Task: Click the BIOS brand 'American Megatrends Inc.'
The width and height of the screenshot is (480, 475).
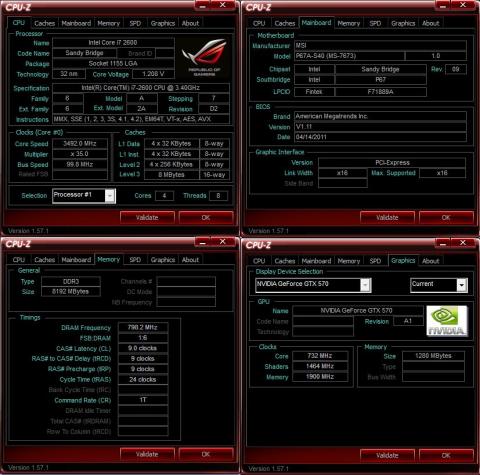Action: (380, 116)
